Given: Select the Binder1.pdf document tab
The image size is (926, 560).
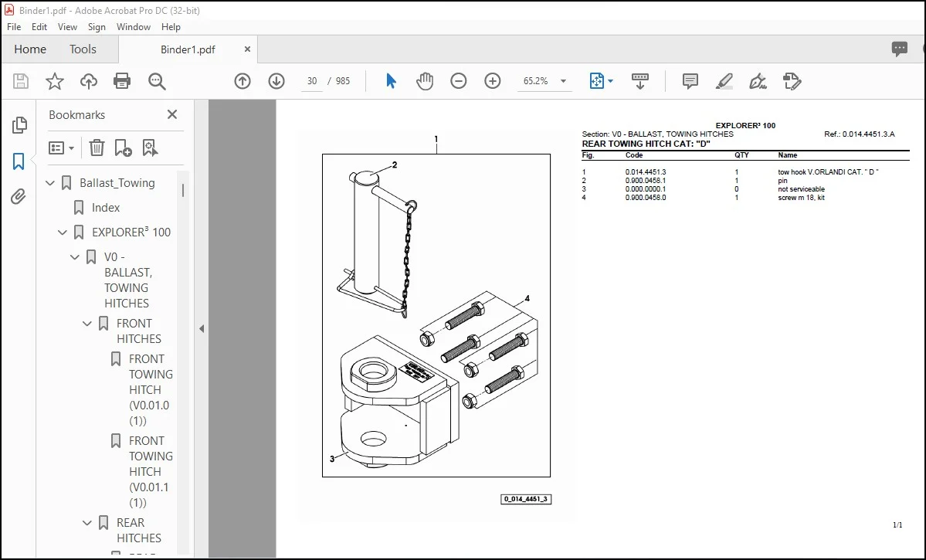Looking at the screenshot, I should point(188,49).
